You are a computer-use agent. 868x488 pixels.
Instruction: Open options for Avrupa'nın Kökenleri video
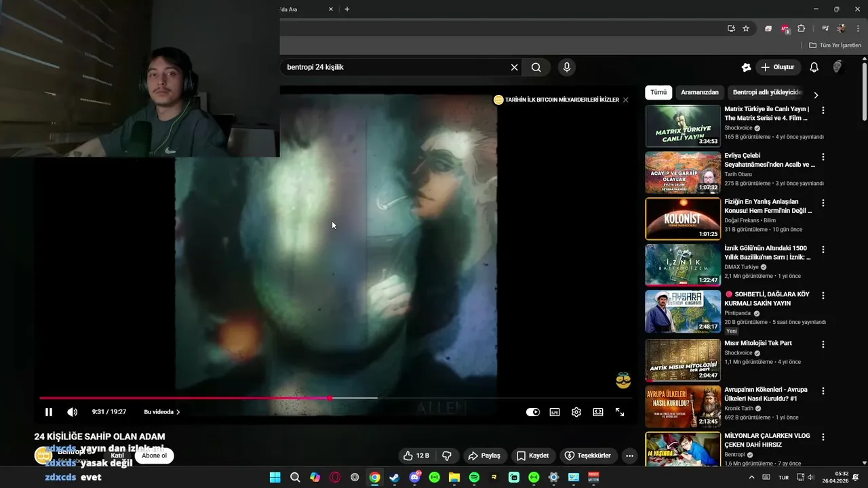[823, 391]
